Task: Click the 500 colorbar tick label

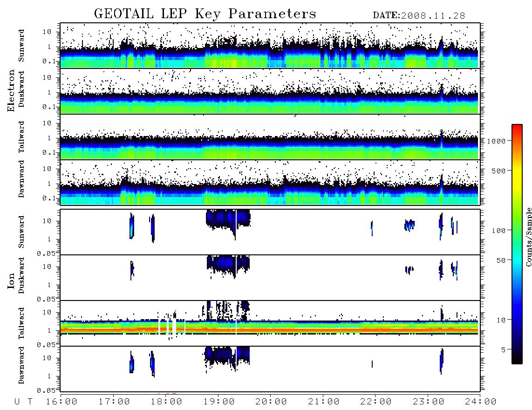Action: 498,171
